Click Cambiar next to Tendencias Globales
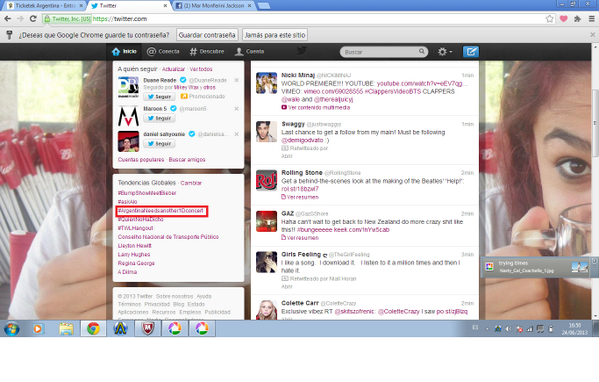This screenshot has width=599, height=382. coord(191,183)
